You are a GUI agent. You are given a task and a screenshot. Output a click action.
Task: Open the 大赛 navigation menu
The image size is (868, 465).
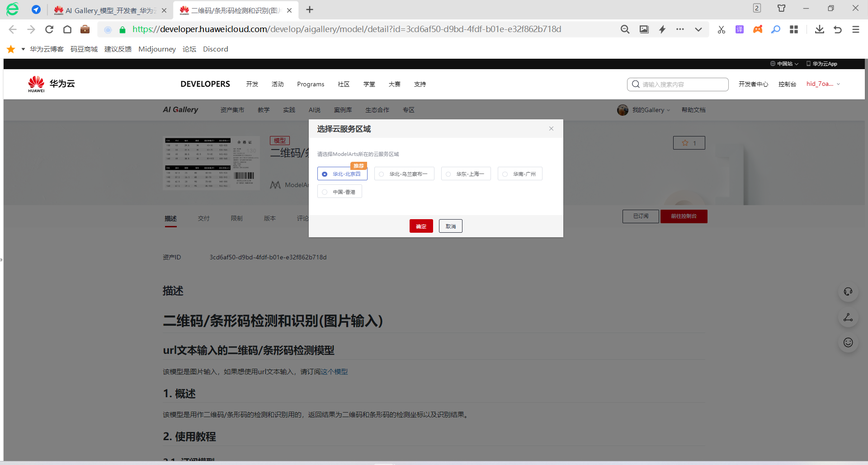(395, 84)
